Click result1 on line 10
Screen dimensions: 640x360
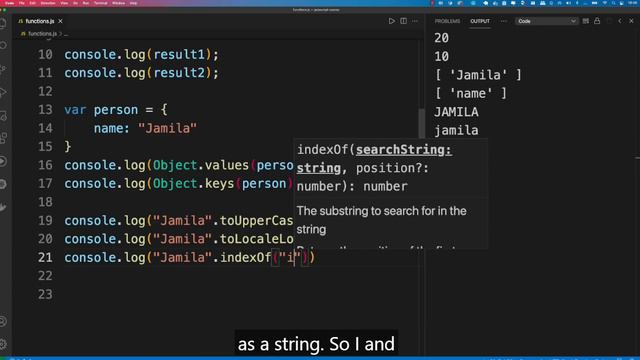click(179, 54)
